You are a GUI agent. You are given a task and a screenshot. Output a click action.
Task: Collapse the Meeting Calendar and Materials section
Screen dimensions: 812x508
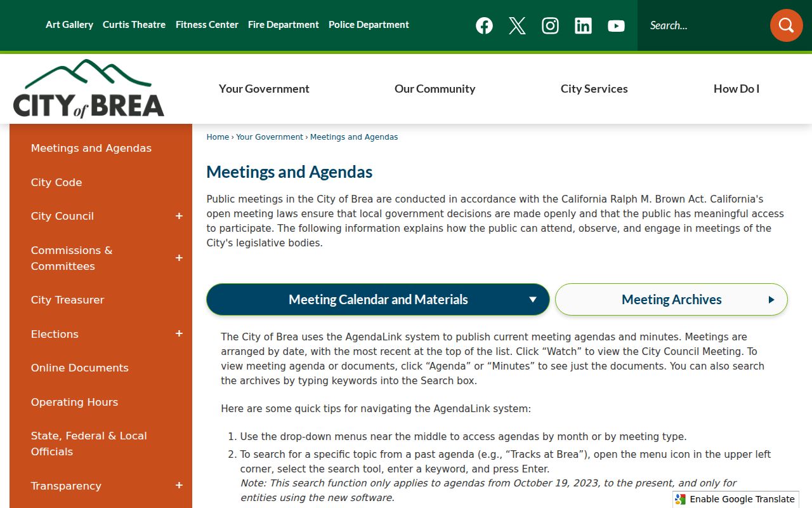point(378,300)
